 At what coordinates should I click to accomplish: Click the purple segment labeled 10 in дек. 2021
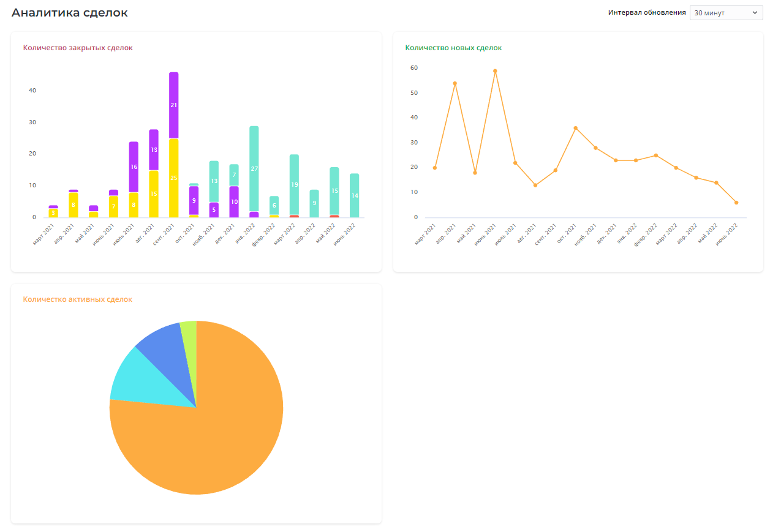coord(234,201)
